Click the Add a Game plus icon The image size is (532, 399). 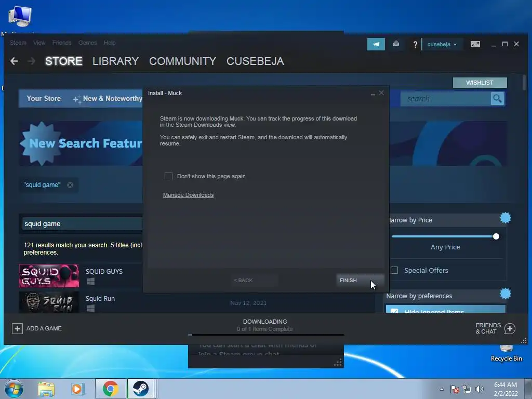tap(17, 328)
